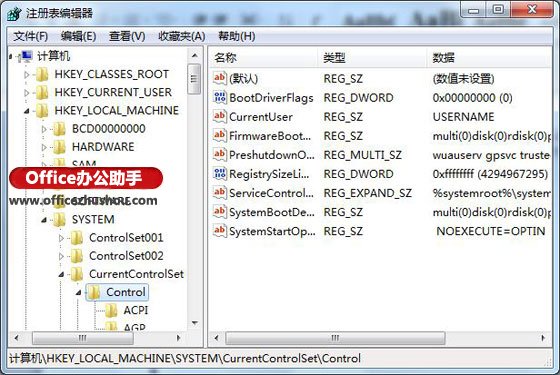Click the string icon beside FirmwareBoot...
The height and width of the screenshot is (375, 560).
[x=219, y=136]
